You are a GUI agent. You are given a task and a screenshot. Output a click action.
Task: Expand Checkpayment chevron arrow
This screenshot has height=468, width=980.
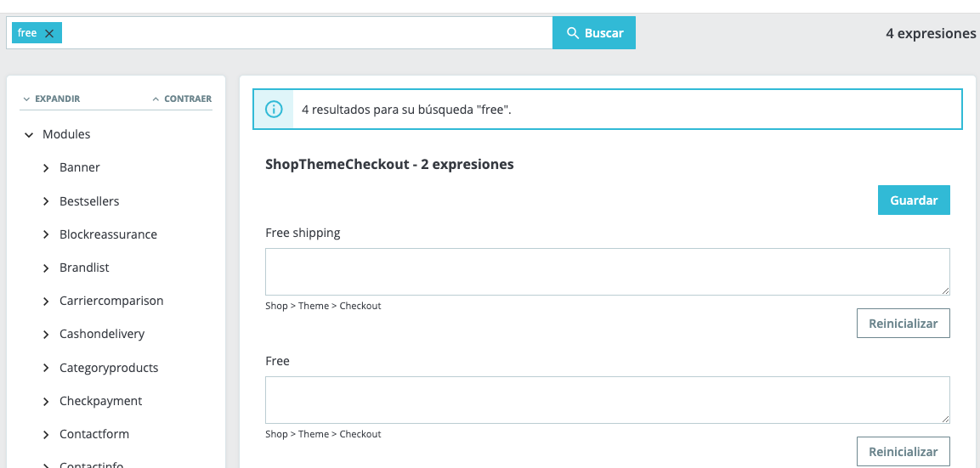pos(46,401)
